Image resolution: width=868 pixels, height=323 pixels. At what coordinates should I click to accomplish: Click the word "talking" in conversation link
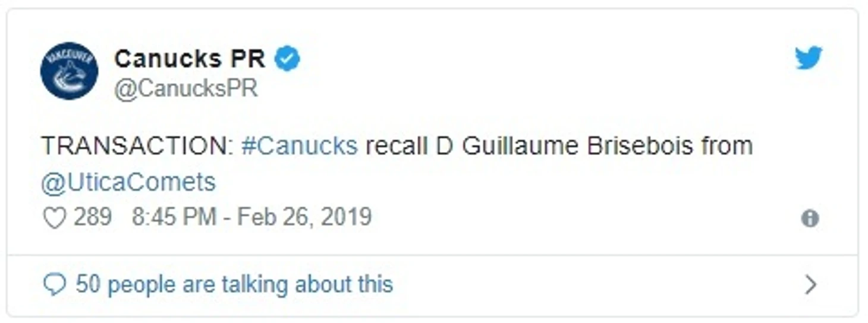coord(256,284)
